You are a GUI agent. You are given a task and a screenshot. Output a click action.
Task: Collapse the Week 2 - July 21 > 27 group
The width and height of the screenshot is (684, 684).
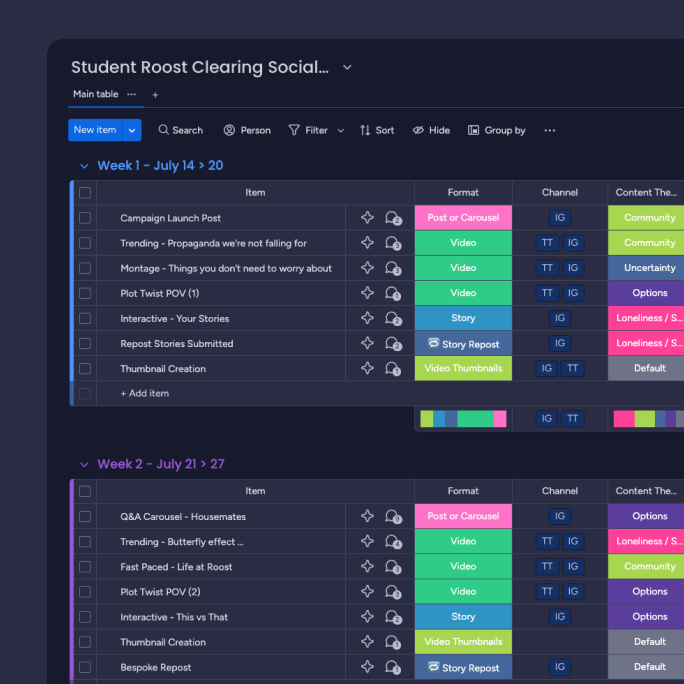tap(84, 464)
